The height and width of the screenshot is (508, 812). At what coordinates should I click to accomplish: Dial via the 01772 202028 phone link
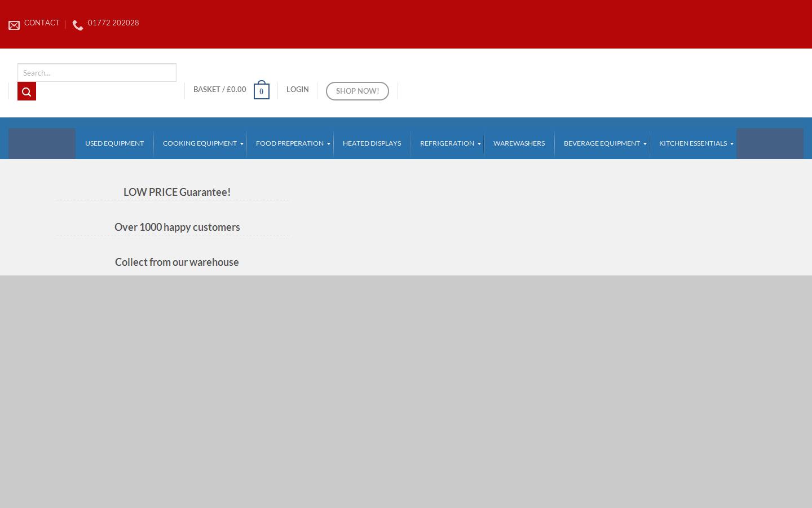pyautogui.click(x=113, y=23)
